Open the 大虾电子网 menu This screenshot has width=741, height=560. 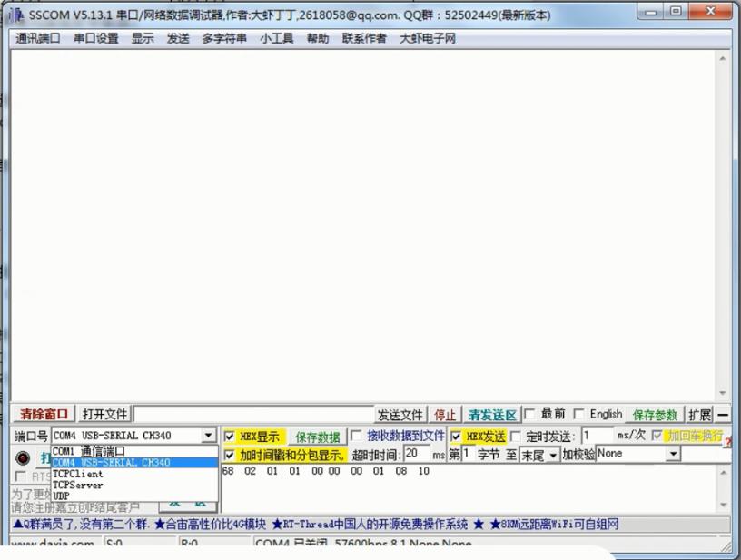[x=428, y=38]
